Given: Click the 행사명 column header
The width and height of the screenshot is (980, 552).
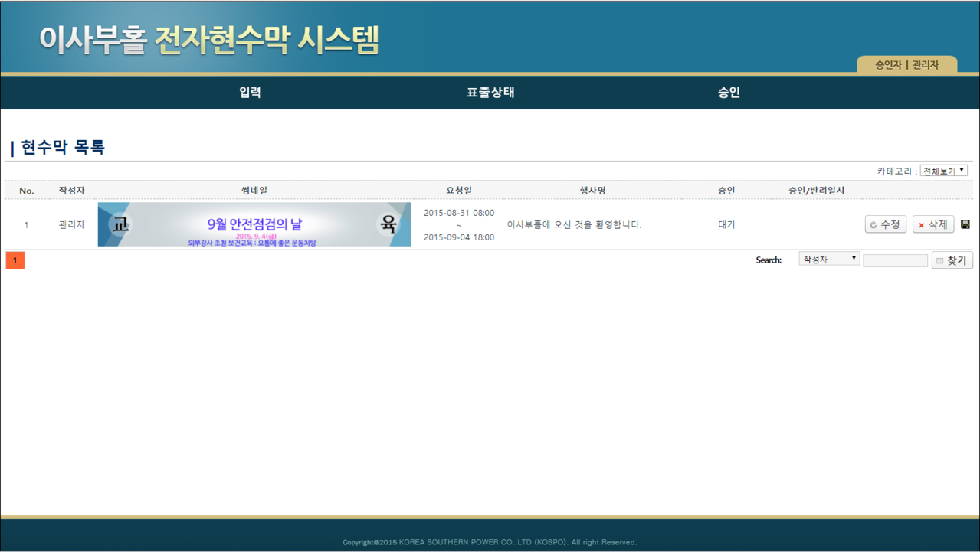Looking at the screenshot, I should [592, 190].
